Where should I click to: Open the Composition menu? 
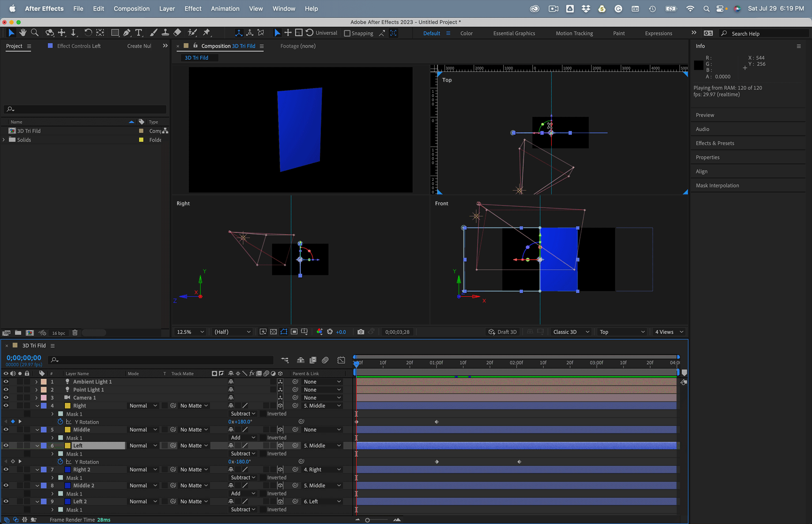[x=132, y=8]
